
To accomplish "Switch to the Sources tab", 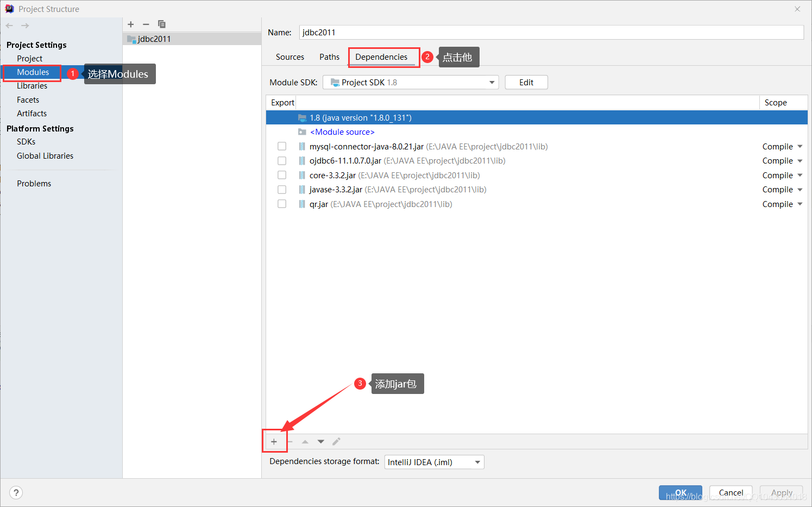I will coord(290,57).
